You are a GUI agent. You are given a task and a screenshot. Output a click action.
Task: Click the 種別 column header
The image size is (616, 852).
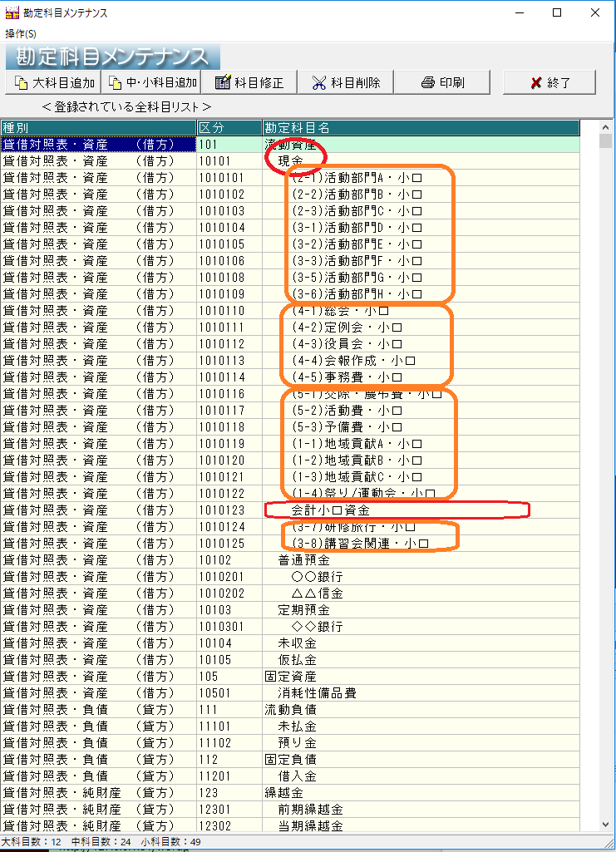[x=98, y=127]
